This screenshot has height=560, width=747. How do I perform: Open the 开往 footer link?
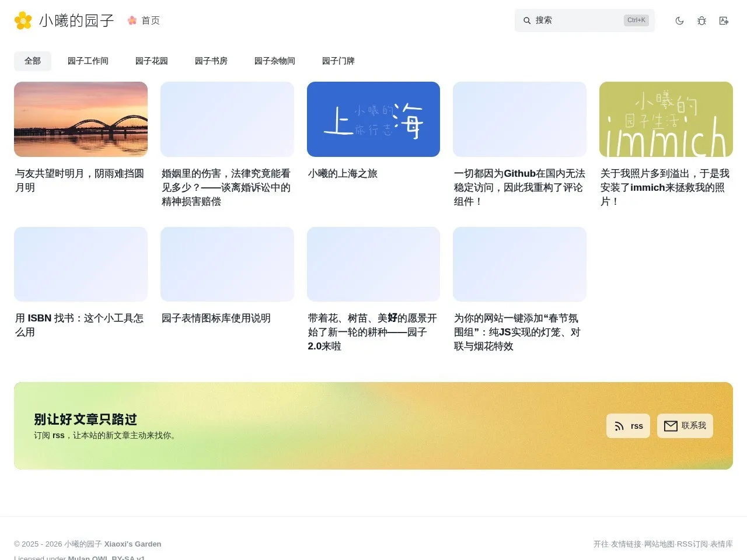click(x=601, y=544)
